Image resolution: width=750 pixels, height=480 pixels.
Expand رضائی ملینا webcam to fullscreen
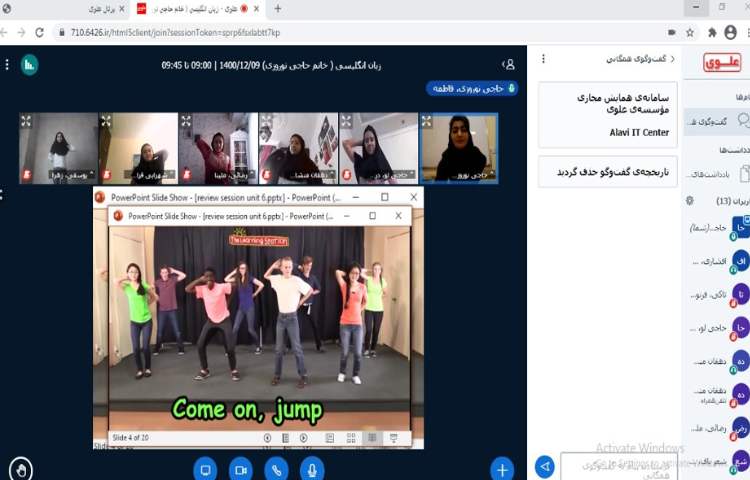pos(186,121)
